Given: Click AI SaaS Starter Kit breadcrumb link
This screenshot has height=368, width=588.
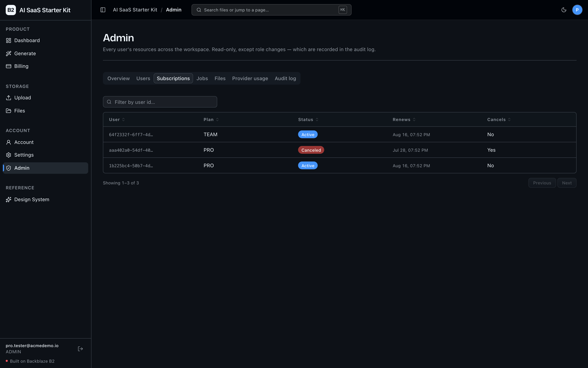Looking at the screenshot, I should (135, 10).
